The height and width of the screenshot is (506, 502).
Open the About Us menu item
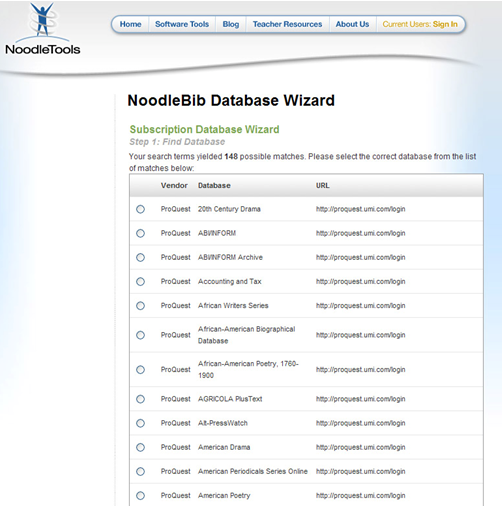(x=352, y=24)
